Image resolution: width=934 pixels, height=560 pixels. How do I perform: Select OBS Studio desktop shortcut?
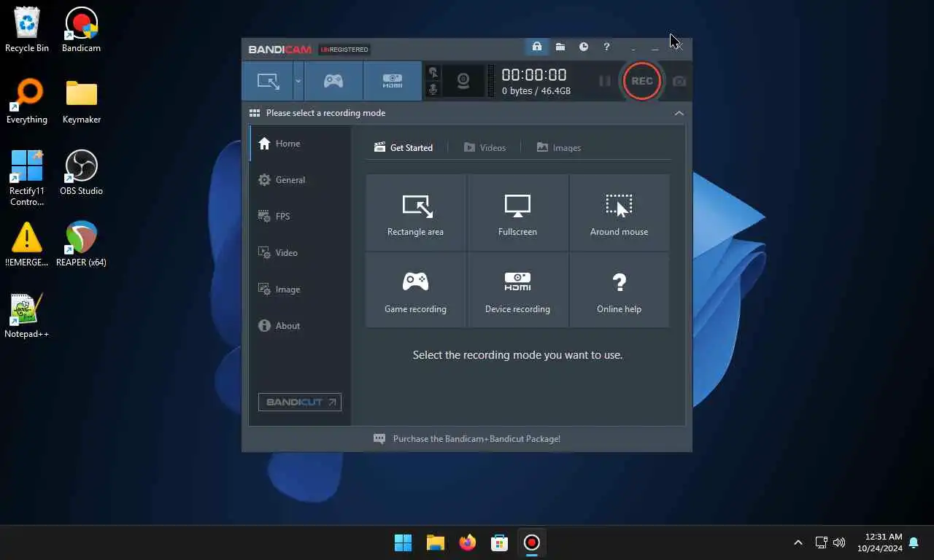tap(81, 173)
